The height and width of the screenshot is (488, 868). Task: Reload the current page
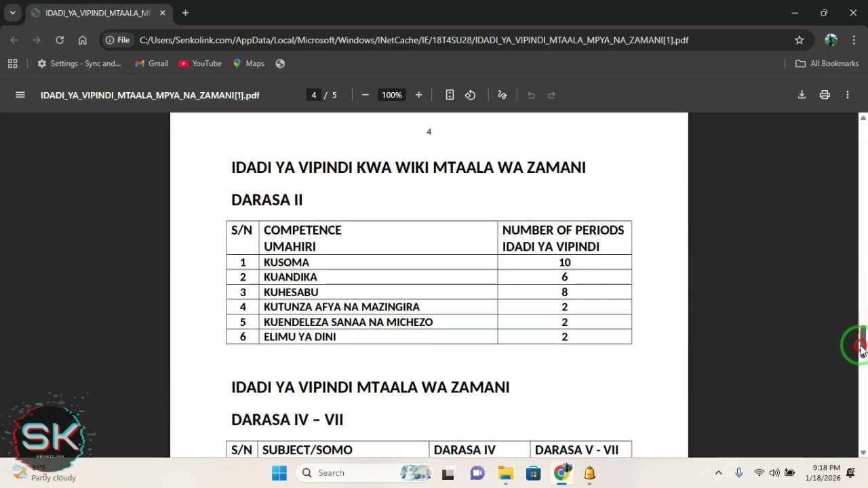pyautogui.click(x=60, y=40)
